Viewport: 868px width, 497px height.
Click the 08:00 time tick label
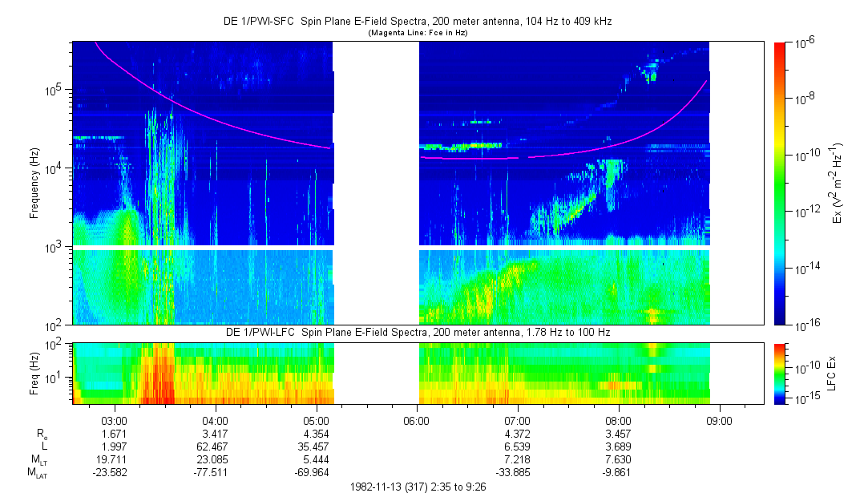tap(618, 421)
